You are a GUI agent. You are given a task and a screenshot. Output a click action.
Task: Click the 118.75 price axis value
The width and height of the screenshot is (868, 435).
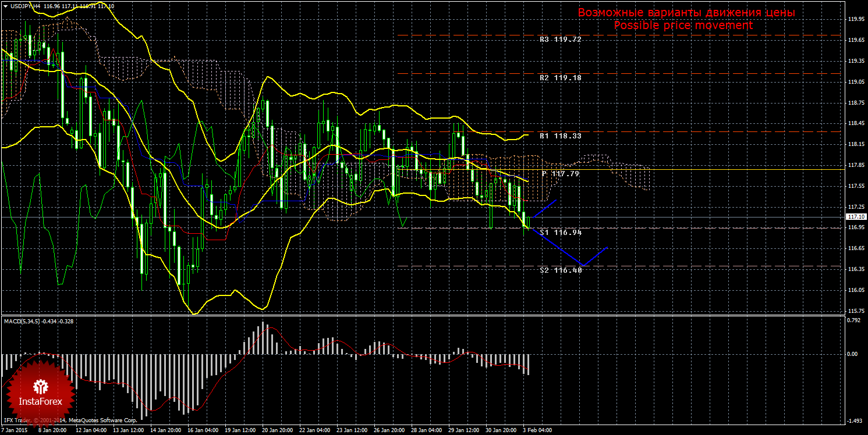856,103
